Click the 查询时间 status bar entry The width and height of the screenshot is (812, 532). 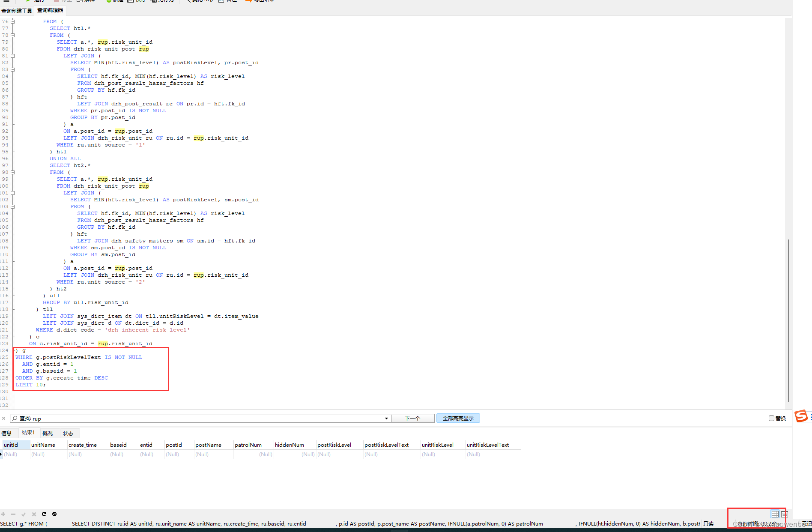[x=758, y=524]
